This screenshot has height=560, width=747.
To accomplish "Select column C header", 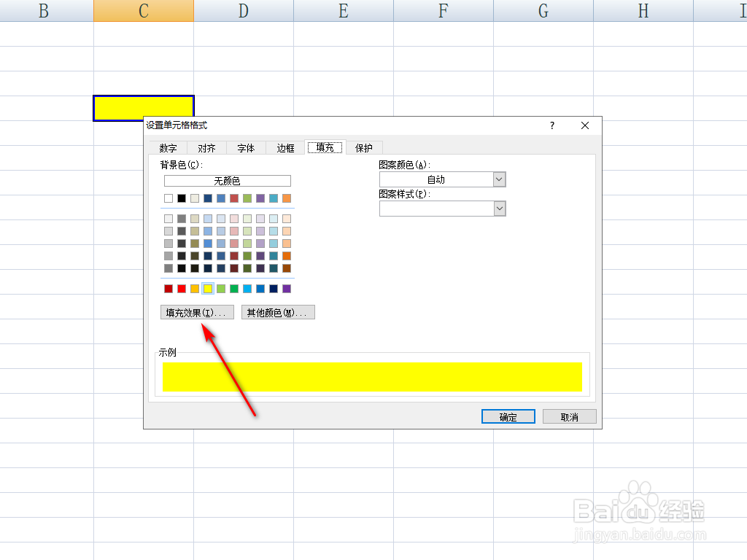I will pyautogui.click(x=144, y=10).
